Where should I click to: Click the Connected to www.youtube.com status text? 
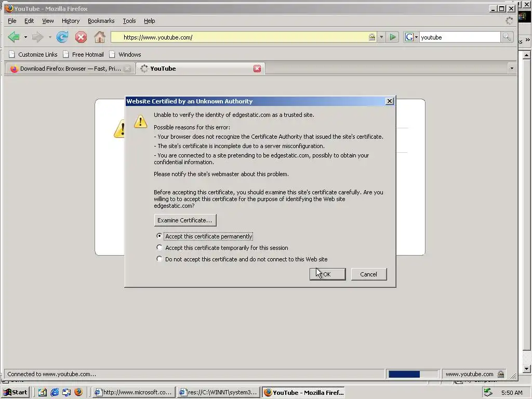[51, 374]
